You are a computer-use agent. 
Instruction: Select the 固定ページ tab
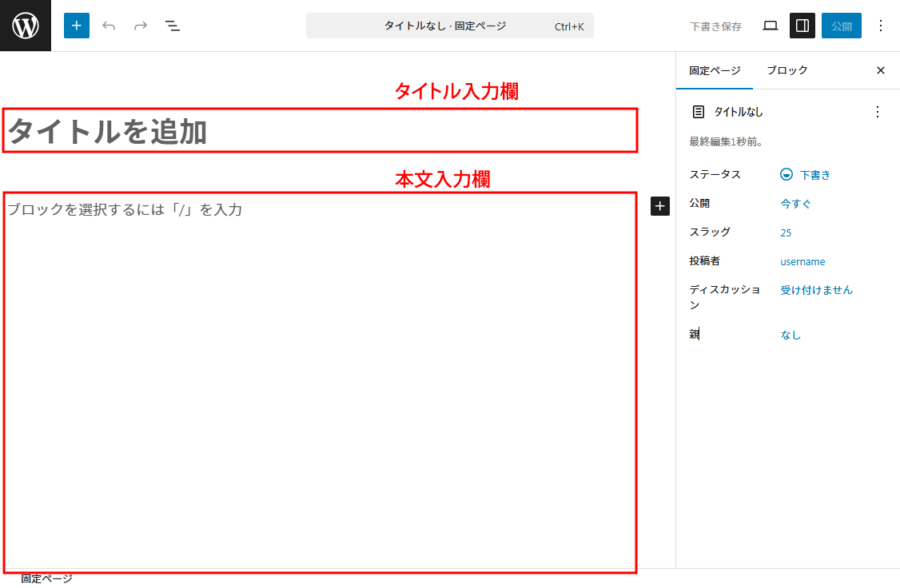point(715,70)
